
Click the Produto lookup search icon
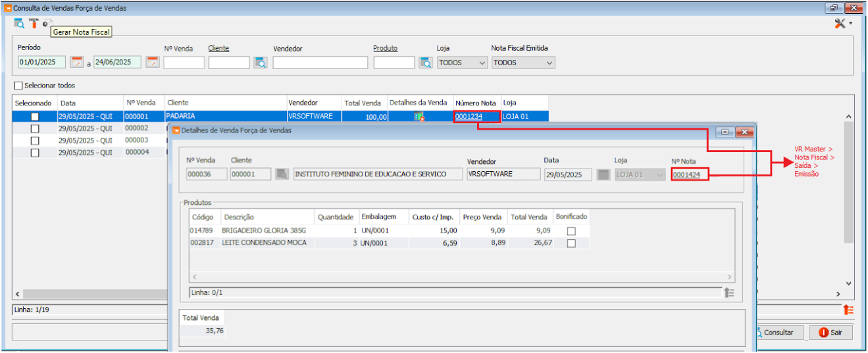(x=426, y=63)
